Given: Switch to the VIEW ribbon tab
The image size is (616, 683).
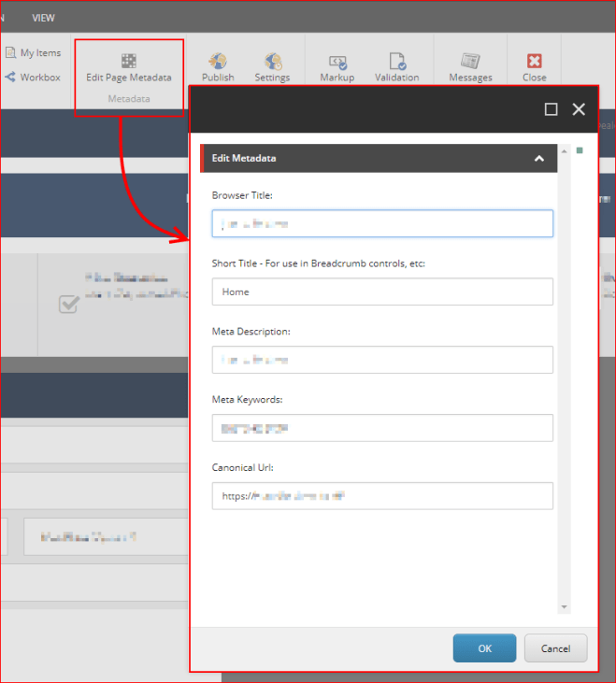Looking at the screenshot, I should (x=43, y=17).
